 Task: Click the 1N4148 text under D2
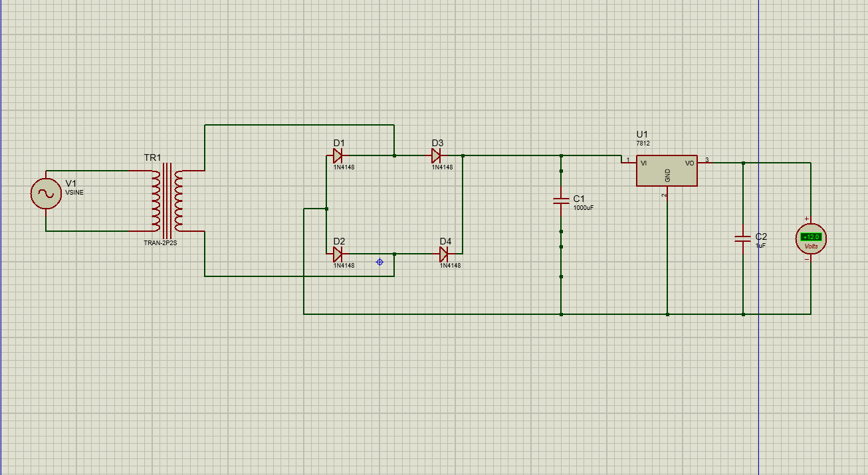(344, 266)
